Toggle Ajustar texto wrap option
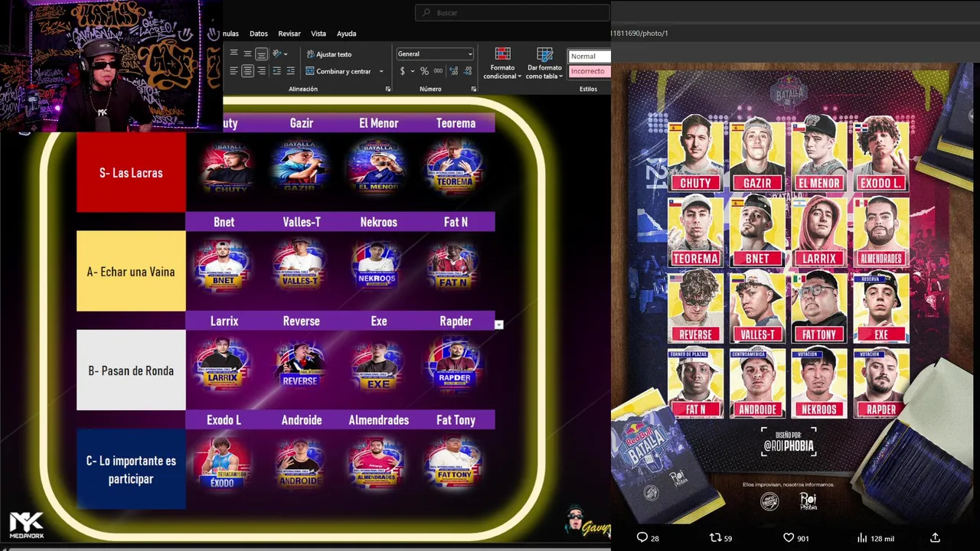 click(329, 54)
